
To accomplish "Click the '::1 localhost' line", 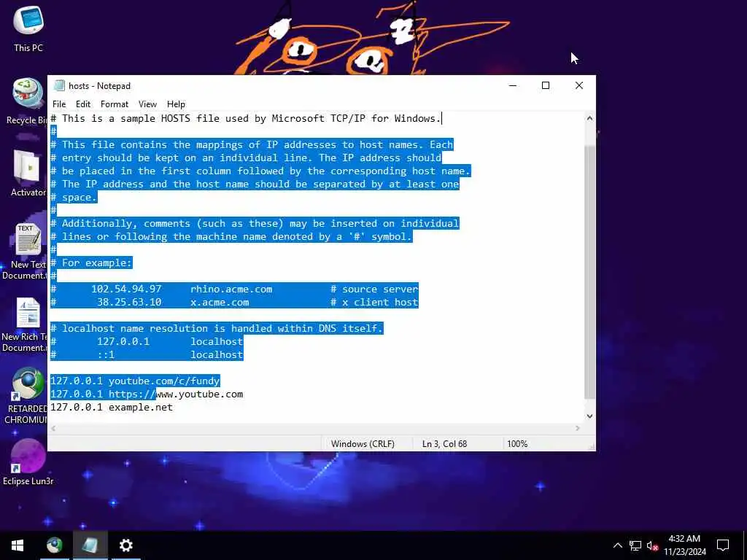I will (x=147, y=355).
